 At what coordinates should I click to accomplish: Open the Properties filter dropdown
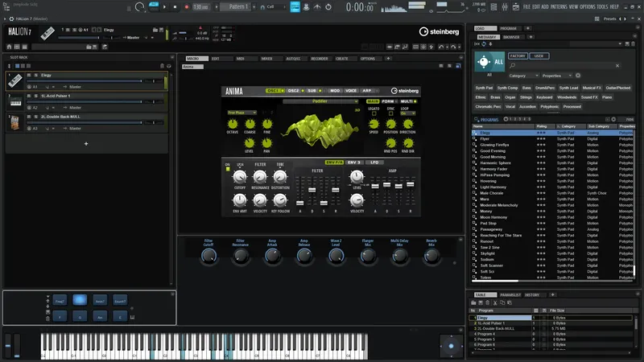coord(557,76)
